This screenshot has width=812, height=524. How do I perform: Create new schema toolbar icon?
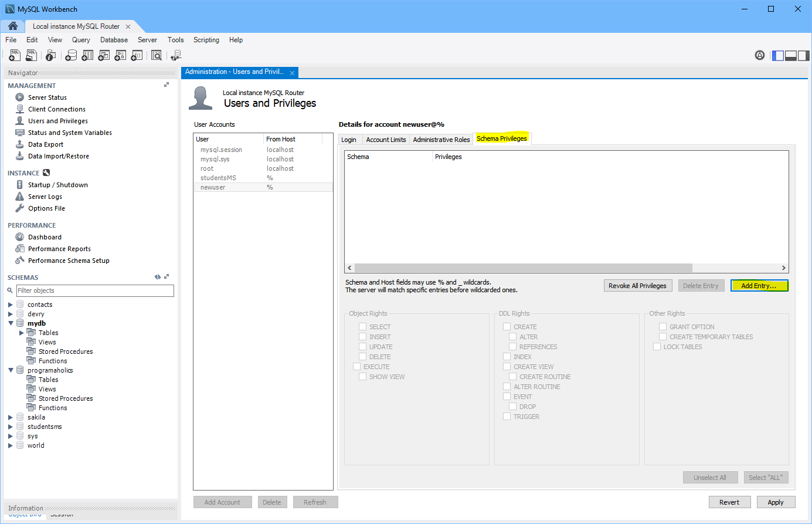(71, 55)
